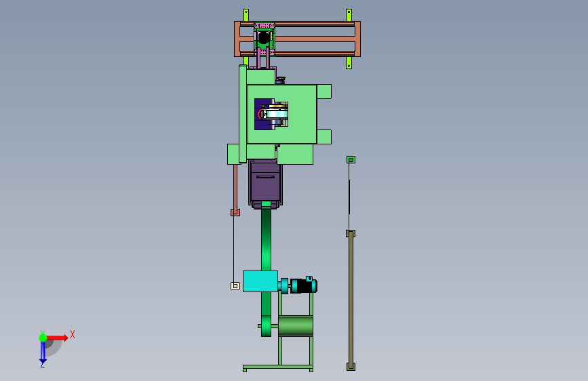The height and width of the screenshot is (381, 588).
Task: Click the green Y axis dot on the triad
Action: [x=43, y=338]
